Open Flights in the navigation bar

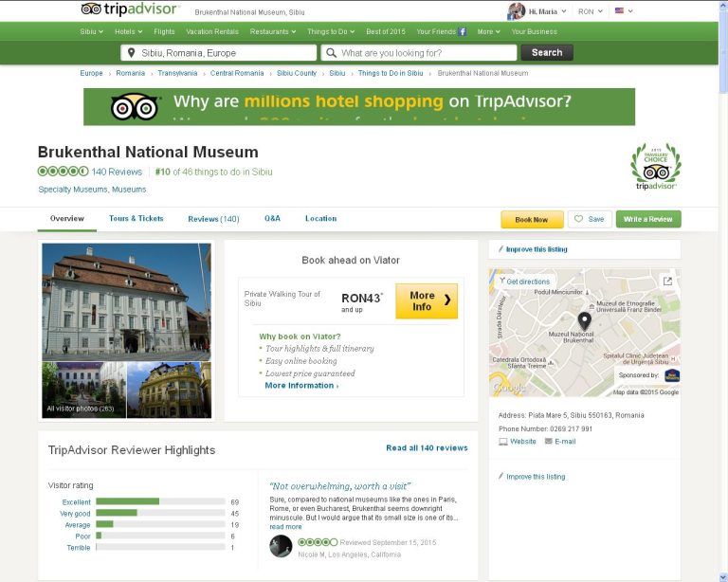[x=164, y=31]
